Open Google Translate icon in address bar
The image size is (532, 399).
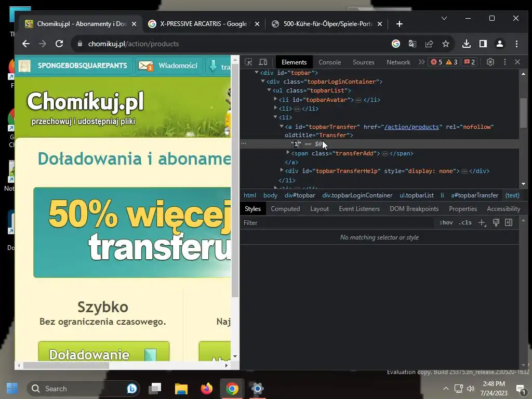pyautogui.click(x=412, y=44)
